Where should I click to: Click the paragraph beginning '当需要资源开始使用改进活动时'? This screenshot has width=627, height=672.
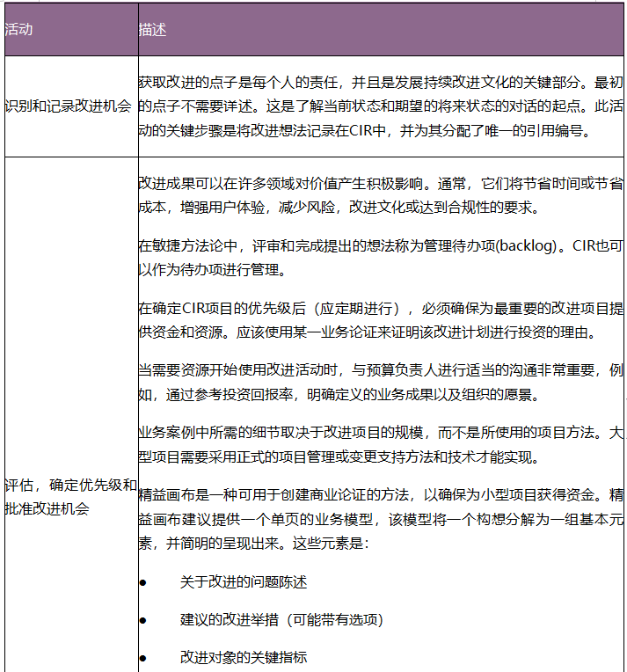pos(380,383)
